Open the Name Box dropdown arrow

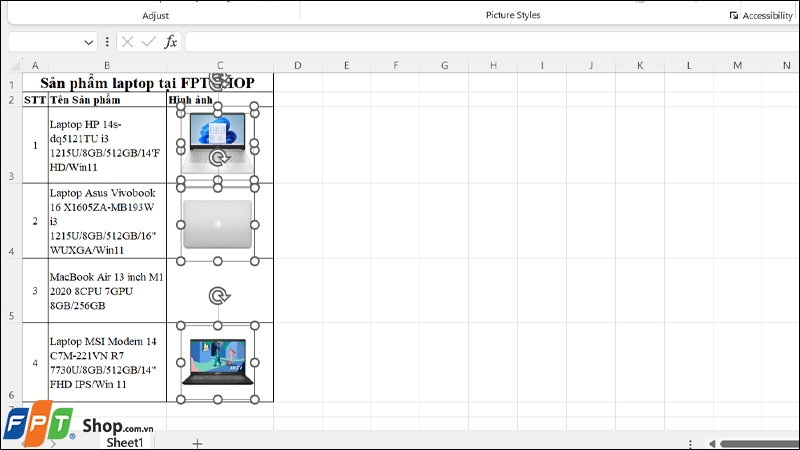[89, 42]
